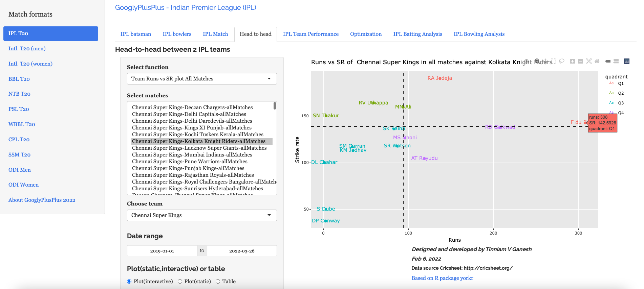Select the Table radio button

pyautogui.click(x=218, y=282)
